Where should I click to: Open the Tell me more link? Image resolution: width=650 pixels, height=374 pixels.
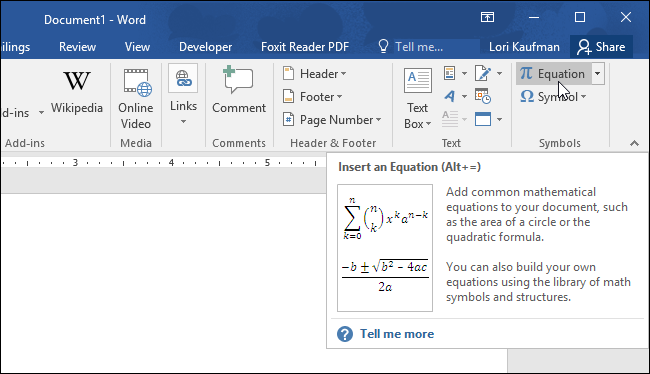(x=397, y=334)
